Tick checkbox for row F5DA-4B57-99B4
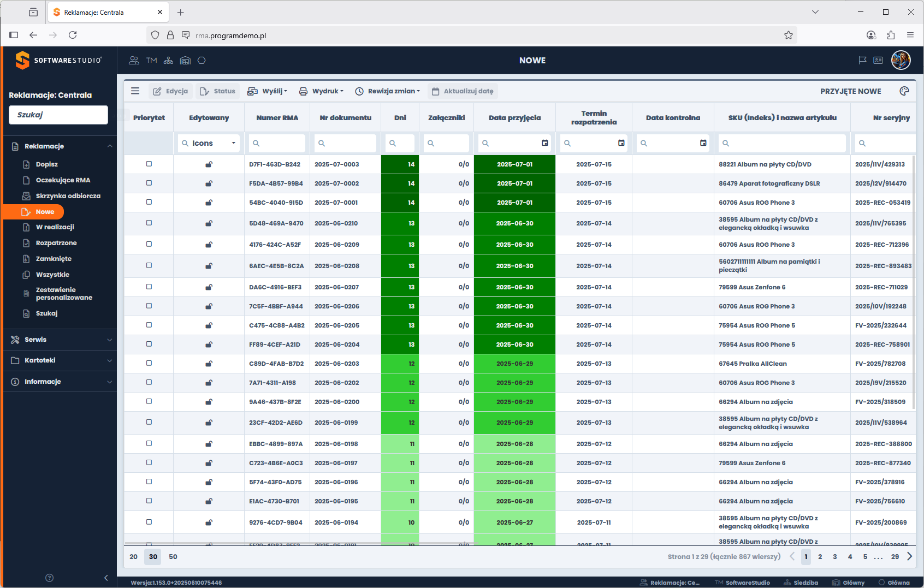The width and height of the screenshot is (924, 588). coord(149,183)
